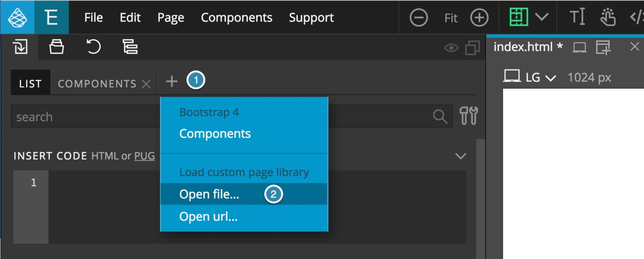644x259 pixels.
Task: Toggle the duplicate pages icon next to the eye
Action: coord(472,47)
